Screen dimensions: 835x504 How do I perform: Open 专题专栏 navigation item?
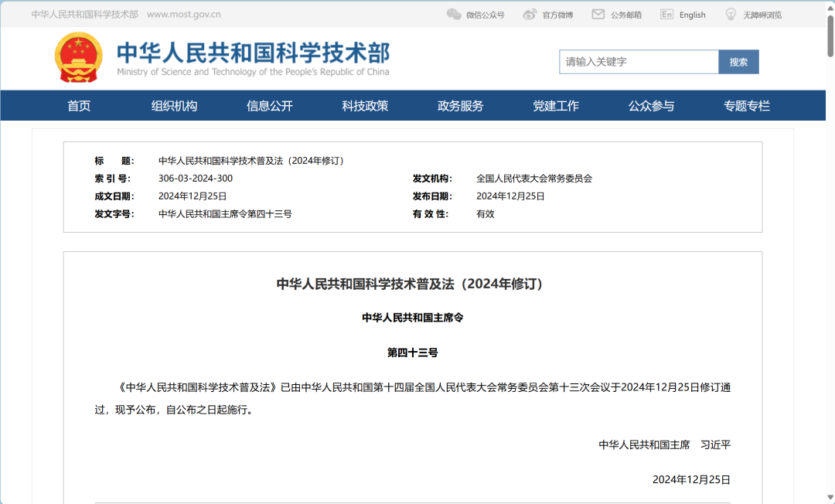point(746,106)
